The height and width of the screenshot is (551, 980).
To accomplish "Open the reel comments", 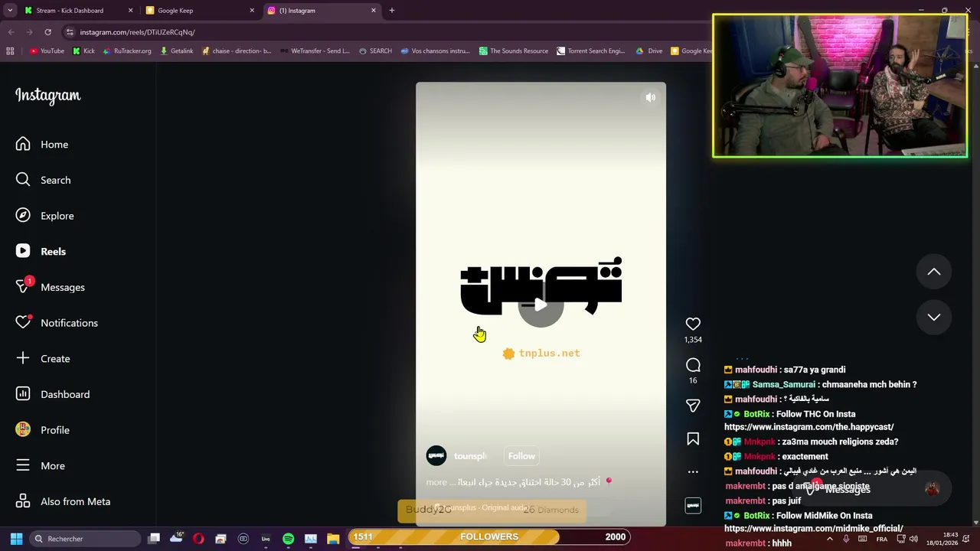I will pyautogui.click(x=693, y=365).
